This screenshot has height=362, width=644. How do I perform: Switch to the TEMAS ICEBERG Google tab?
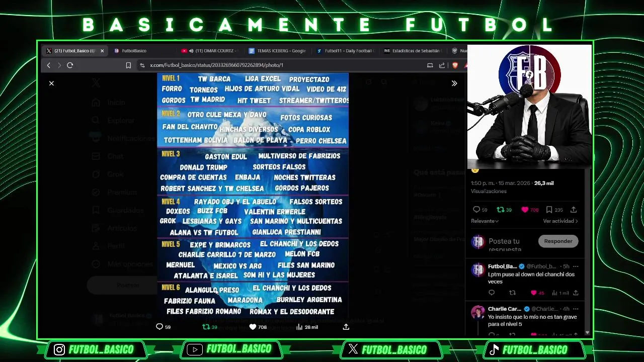click(278, 51)
